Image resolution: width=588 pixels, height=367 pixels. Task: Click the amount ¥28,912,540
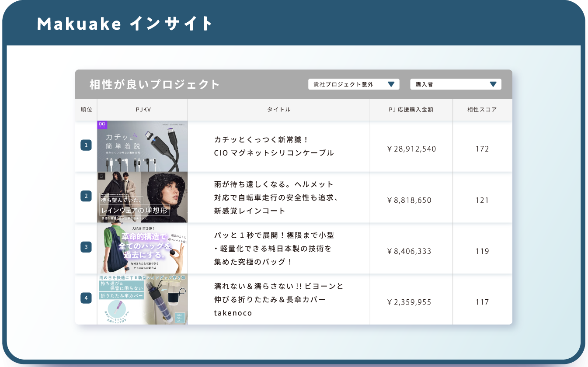411,149
